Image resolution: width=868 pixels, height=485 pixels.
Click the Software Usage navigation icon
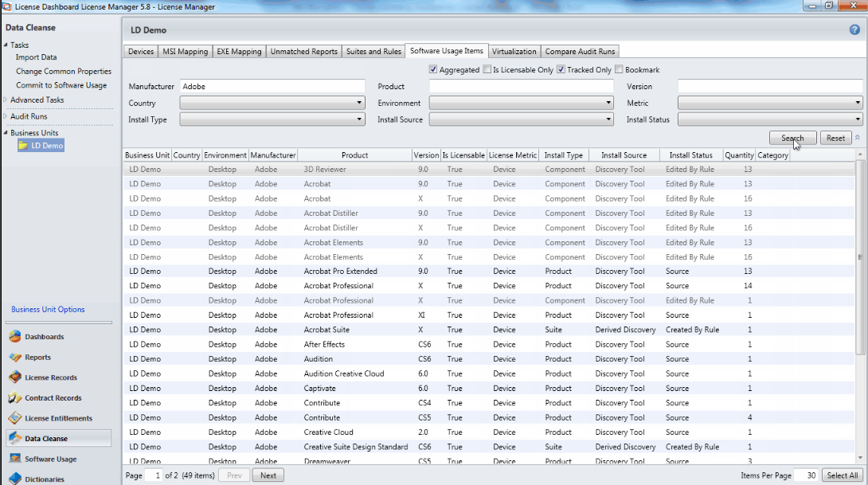pyautogui.click(x=14, y=460)
